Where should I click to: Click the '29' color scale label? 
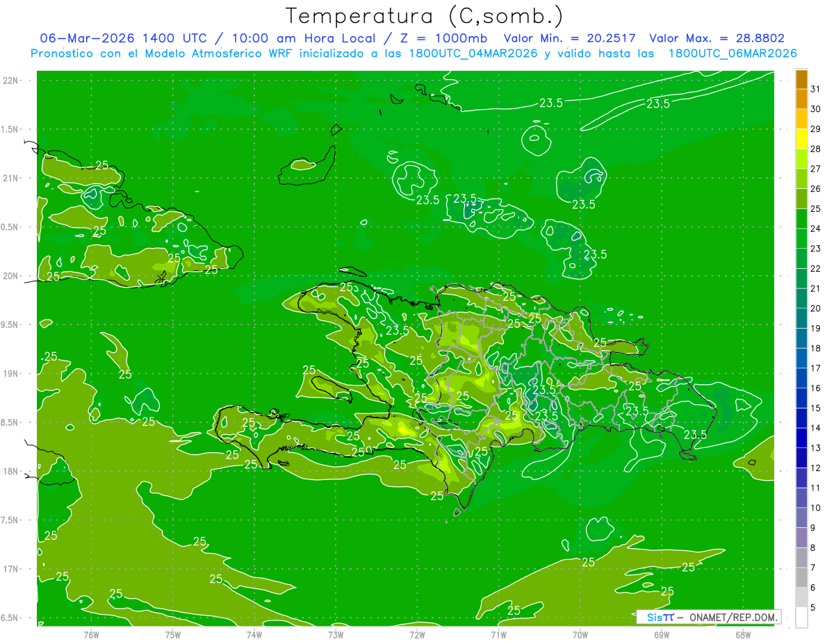(816, 129)
